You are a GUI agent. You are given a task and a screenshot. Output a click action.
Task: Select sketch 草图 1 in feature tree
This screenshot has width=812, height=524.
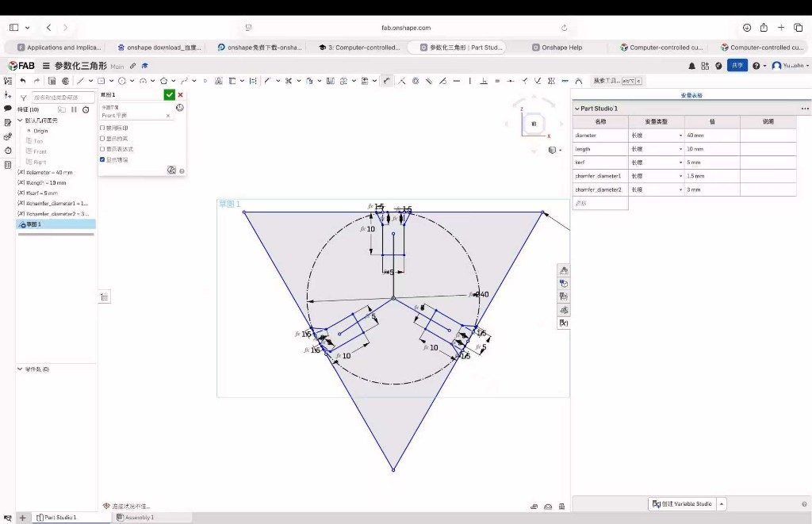click(56, 224)
